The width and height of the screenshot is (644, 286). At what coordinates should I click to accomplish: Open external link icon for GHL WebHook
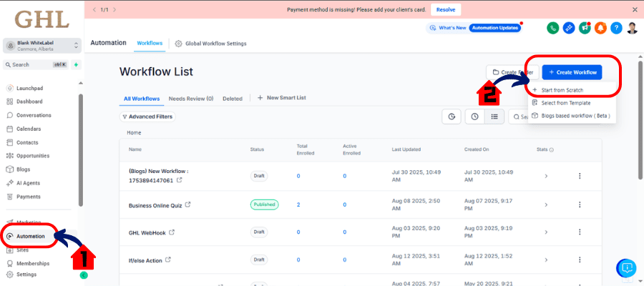(x=172, y=232)
